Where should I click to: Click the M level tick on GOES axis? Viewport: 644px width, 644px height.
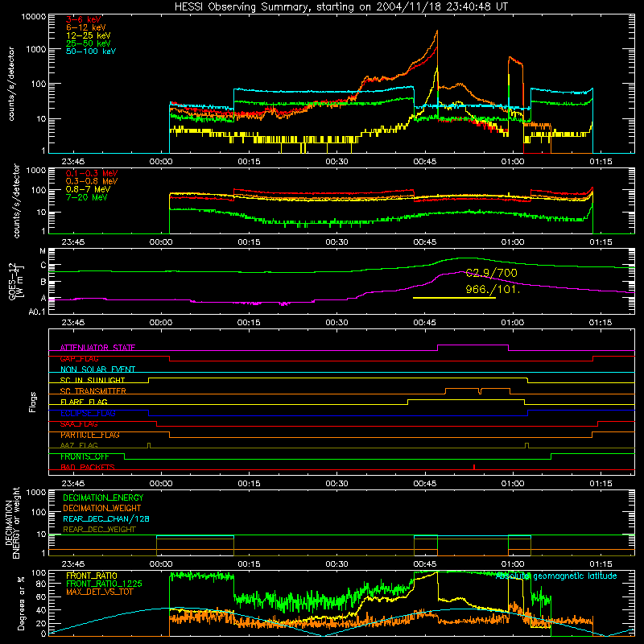coord(43,251)
